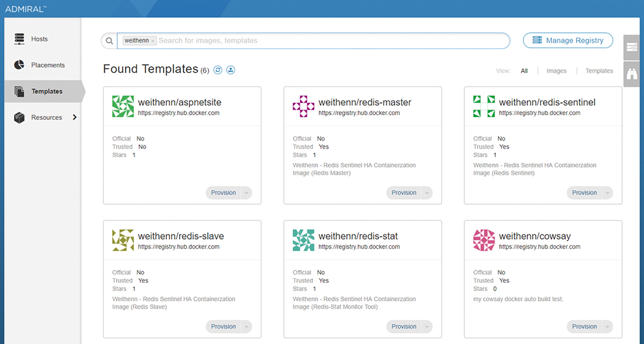
Task: Expand the Resources submenu chevron
Action: click(x=75, y=117)
